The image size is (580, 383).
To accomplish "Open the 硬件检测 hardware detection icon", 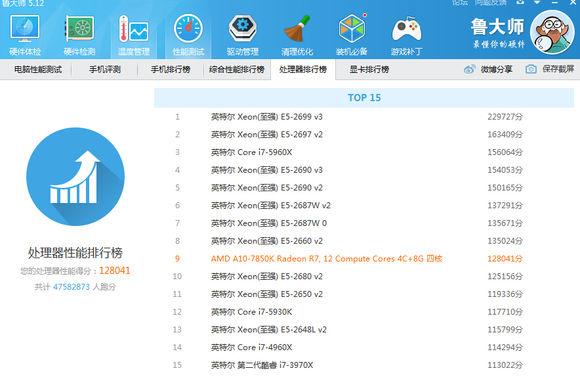I will [80, 35].
